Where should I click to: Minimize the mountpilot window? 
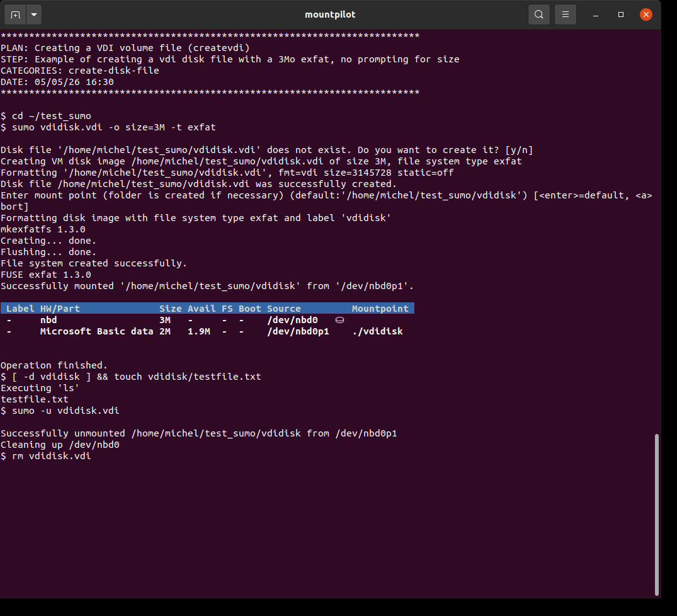click(x=596, y=14)
